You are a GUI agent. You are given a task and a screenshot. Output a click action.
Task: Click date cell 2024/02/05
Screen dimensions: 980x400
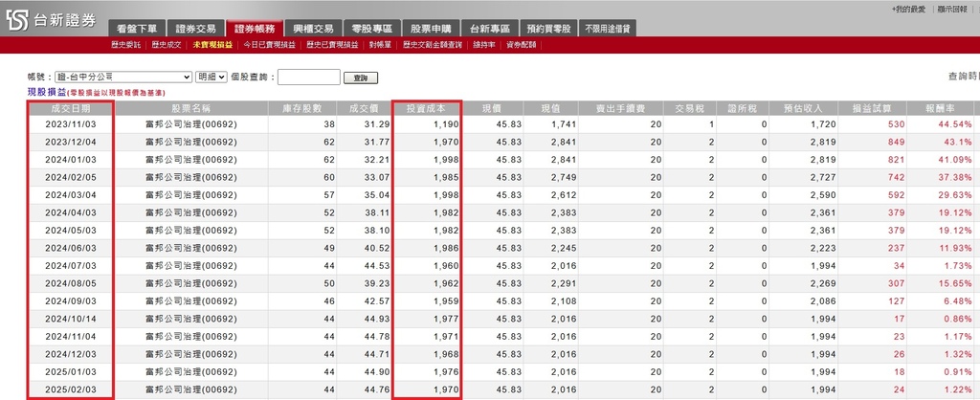click(x=71, y=177)
